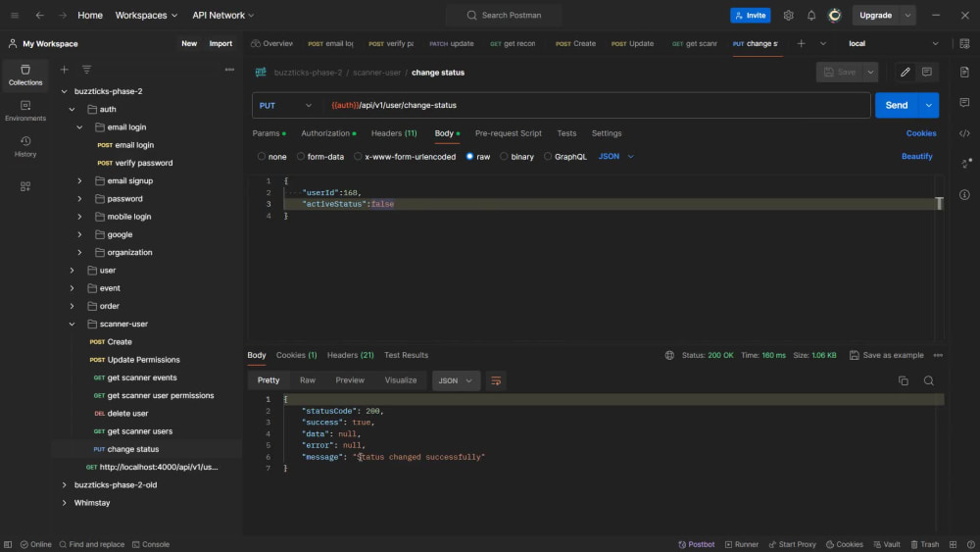Click the Send button
Screen dimensions: 980x552
coord(897,105)
